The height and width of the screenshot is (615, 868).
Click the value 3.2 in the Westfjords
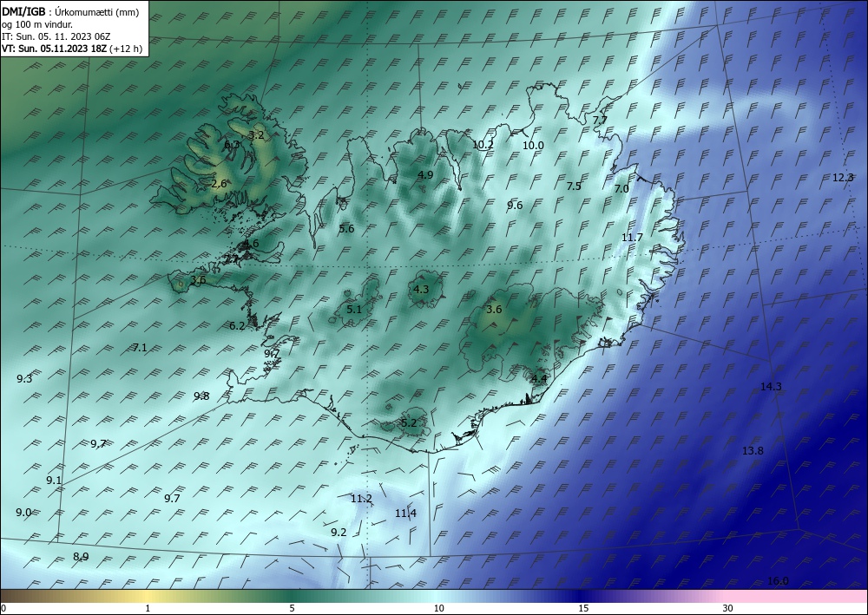coord(256,134)
